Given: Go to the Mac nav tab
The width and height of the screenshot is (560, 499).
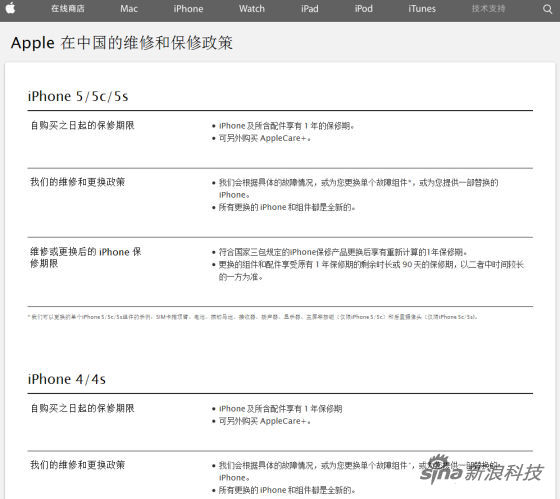Looking at the screenshot, I should coord(129,9).
